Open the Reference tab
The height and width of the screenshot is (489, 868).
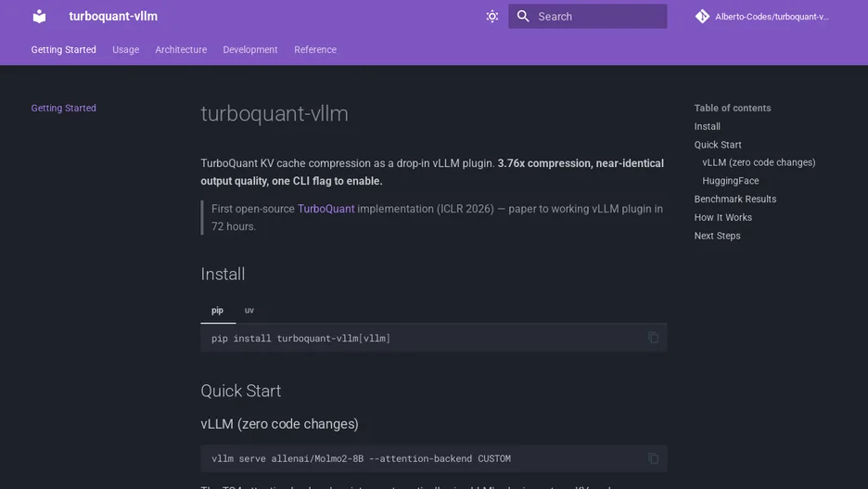(315, 50)
